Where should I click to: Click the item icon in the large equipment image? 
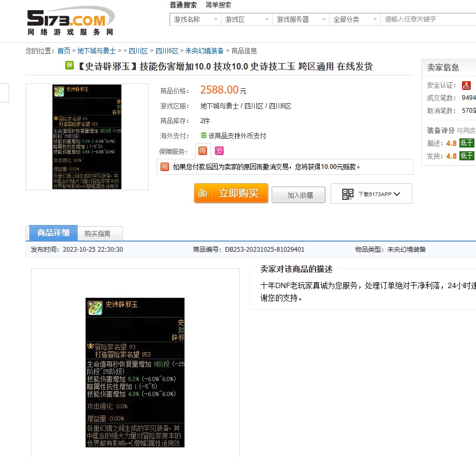95,307
